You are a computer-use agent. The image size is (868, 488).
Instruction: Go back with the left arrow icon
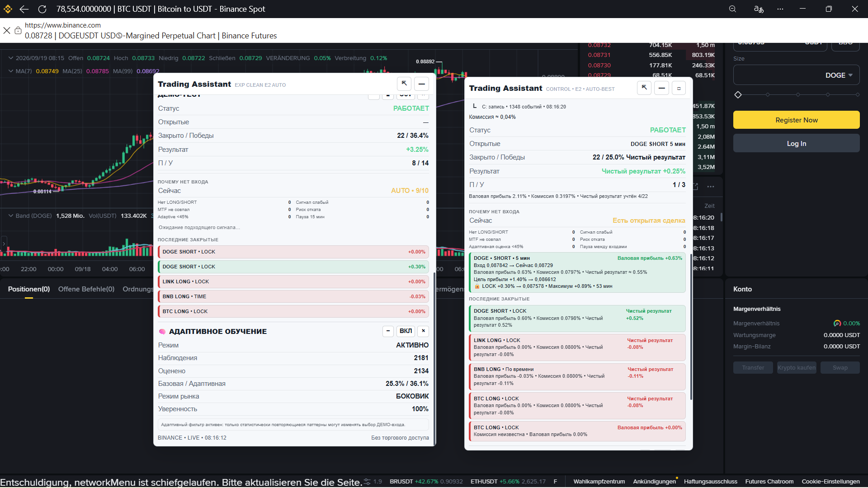pos(24,9)
